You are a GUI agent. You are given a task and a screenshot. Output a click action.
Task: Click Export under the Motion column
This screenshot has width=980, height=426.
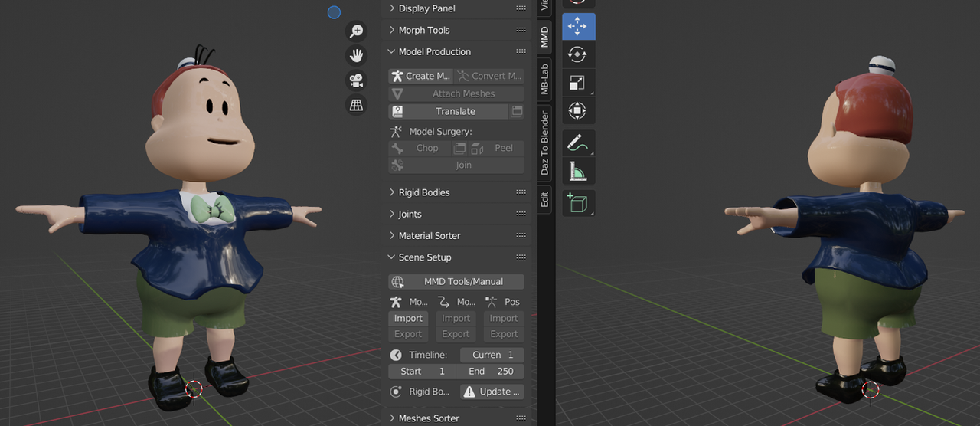(456, 334)
